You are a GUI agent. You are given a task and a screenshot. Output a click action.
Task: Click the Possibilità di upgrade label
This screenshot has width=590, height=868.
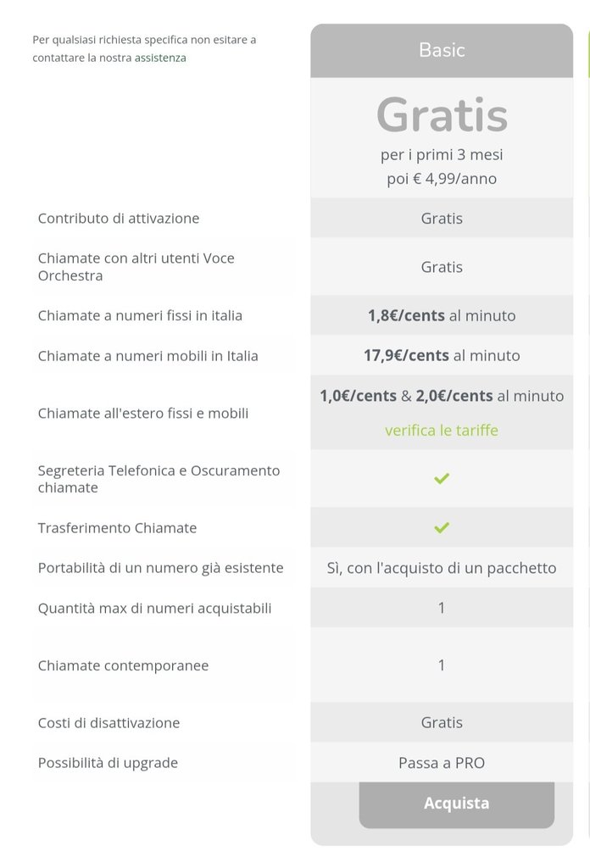[108, 763]
